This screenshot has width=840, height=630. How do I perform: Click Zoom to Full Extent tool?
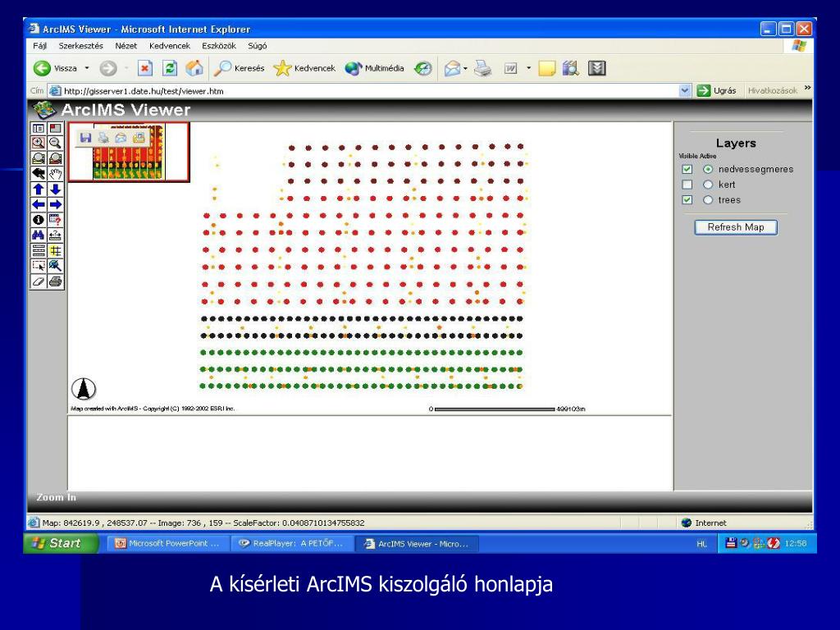tap(38, 158)
